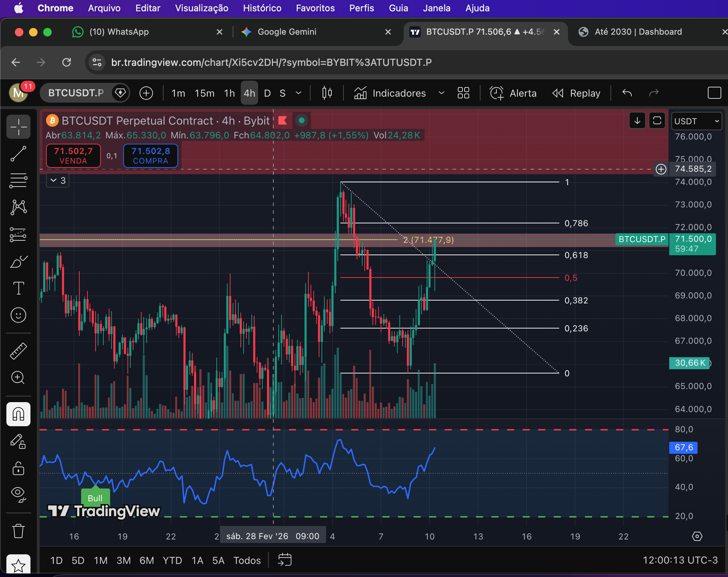Open the timeframe interval dropdown chevron
The width and height of the screenshot is (728, 577).
298,93
